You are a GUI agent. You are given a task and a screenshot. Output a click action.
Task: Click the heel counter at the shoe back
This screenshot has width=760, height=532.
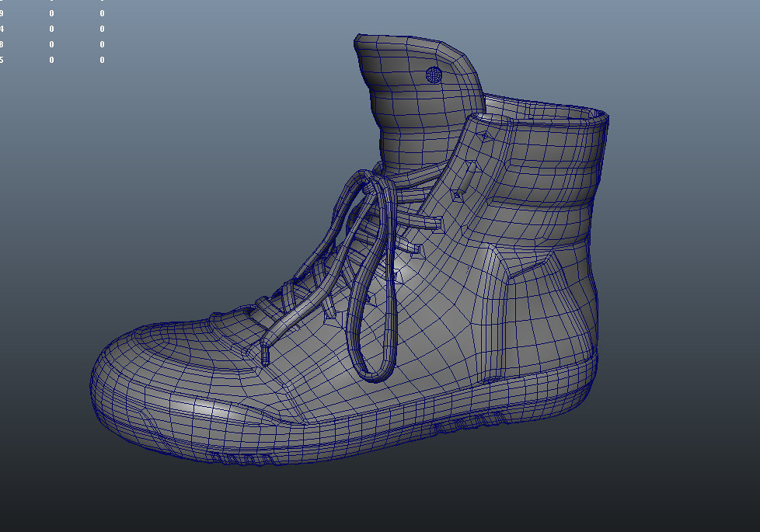pyautogui.click(x=579, y=311)
